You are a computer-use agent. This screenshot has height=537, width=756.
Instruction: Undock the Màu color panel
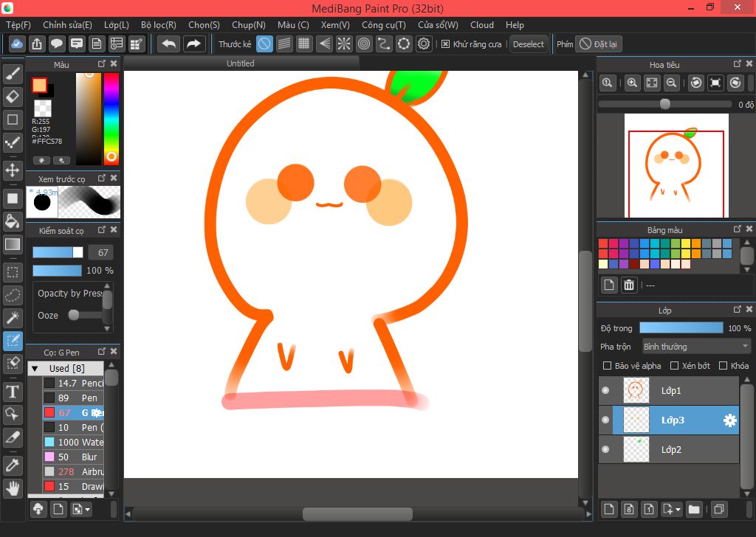102,63
